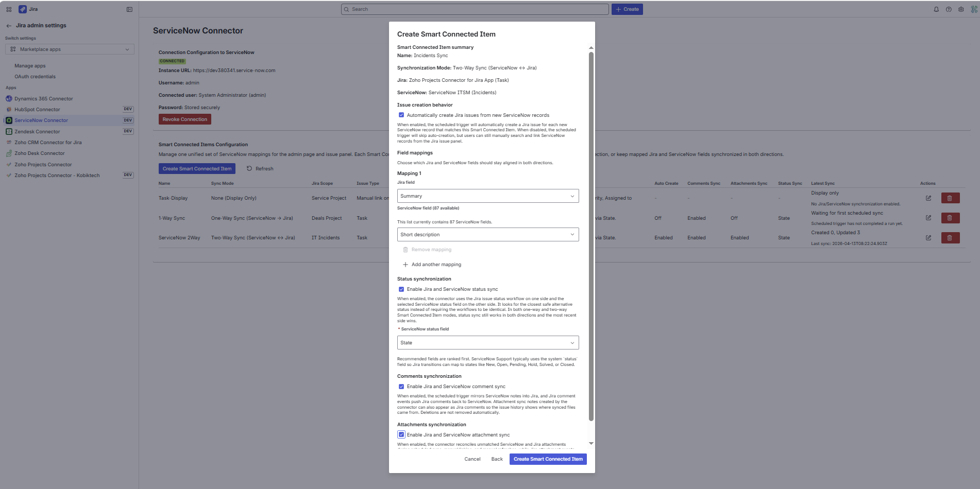
Task: Toggle automatically create Jira issues checkbox
Action: click(401, 115)
